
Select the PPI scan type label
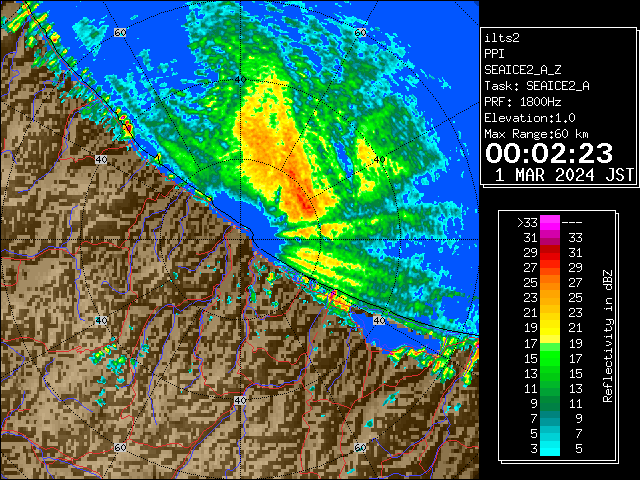(494, 54)
